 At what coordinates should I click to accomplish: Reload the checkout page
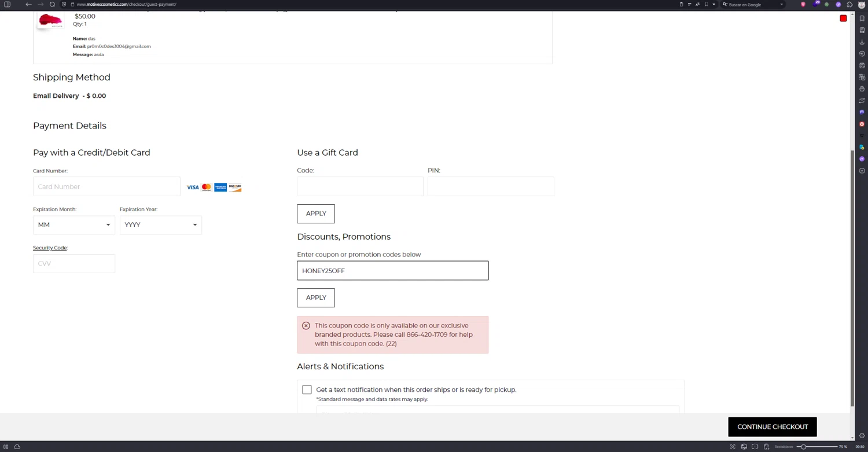click(x=52, y=4)
